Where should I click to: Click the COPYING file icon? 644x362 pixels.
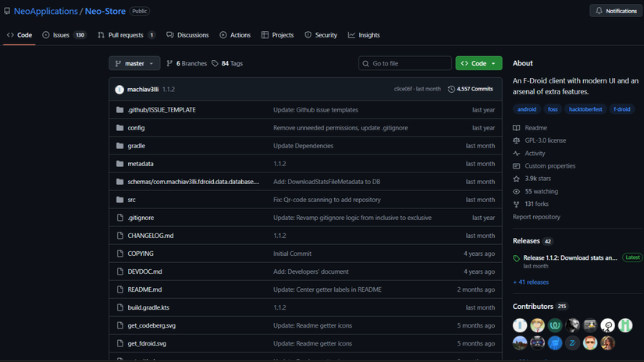pyautogui.click(x=120, y=254)
